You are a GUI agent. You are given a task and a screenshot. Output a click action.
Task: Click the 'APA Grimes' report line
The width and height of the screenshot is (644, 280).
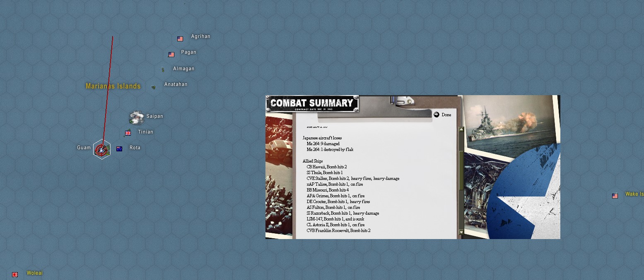coord(336,196)
